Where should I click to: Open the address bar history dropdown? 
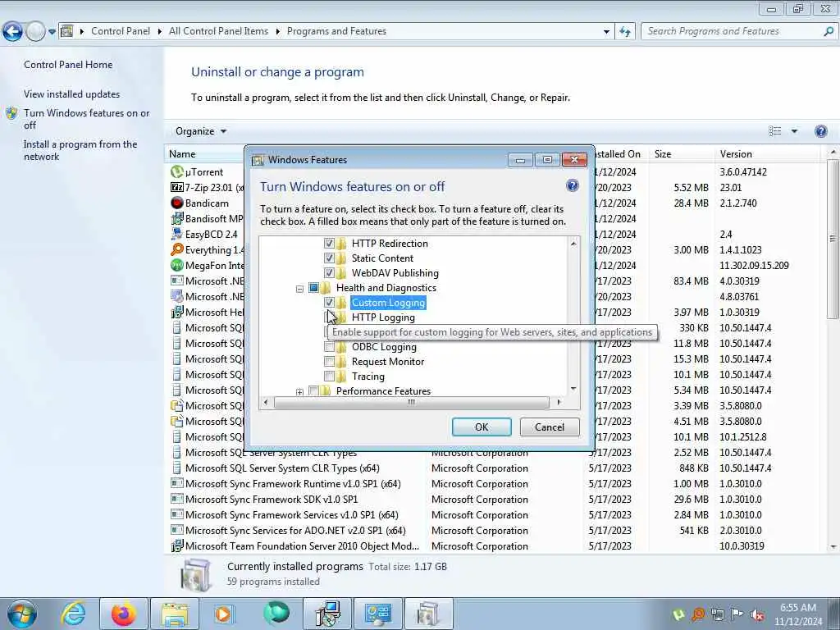606,32
